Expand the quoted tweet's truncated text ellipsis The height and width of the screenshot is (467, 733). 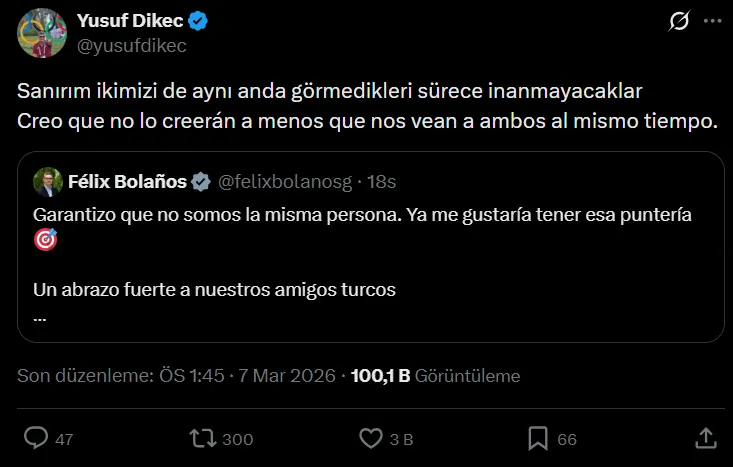(40, 318)
